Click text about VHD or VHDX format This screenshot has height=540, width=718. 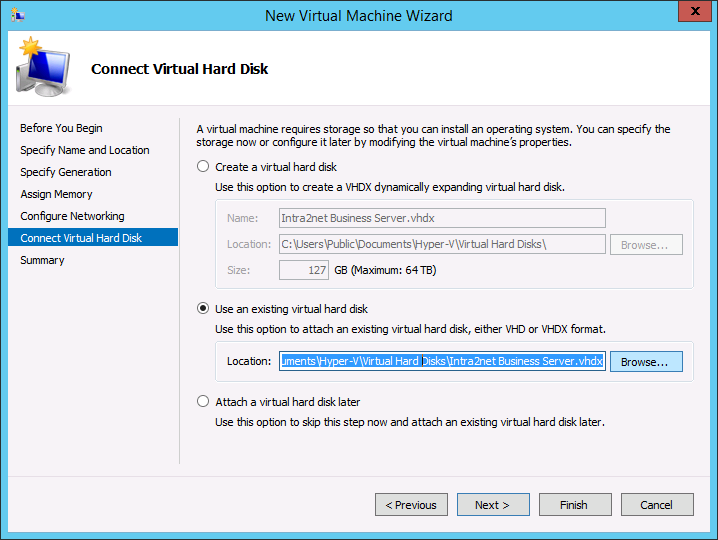pyautogui.click(x=410, y=329)
